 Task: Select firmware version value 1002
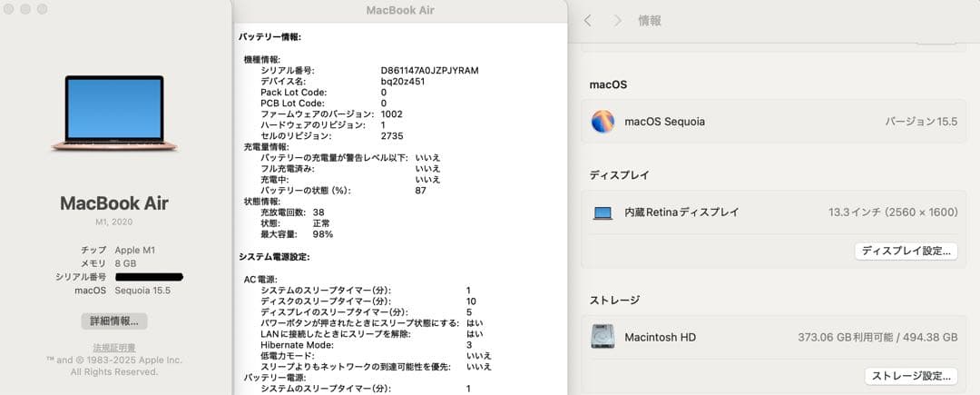tap(391, 114)
